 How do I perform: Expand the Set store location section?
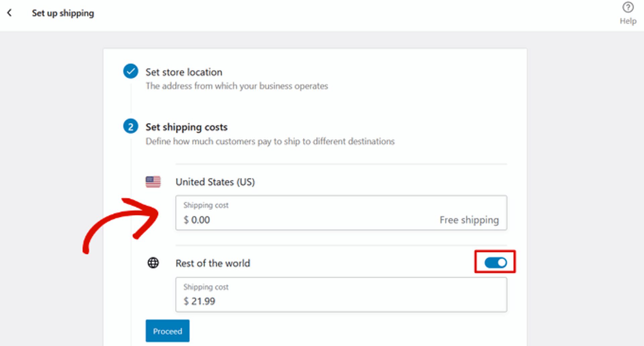(184, 72)
